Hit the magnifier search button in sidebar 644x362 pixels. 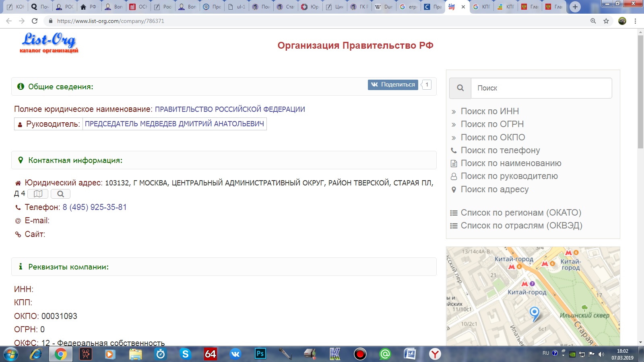pyautogui.click(x=460, y=88)
